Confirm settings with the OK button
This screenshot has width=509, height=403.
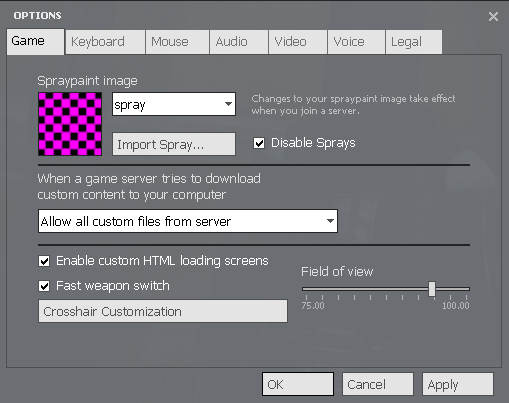298,384
